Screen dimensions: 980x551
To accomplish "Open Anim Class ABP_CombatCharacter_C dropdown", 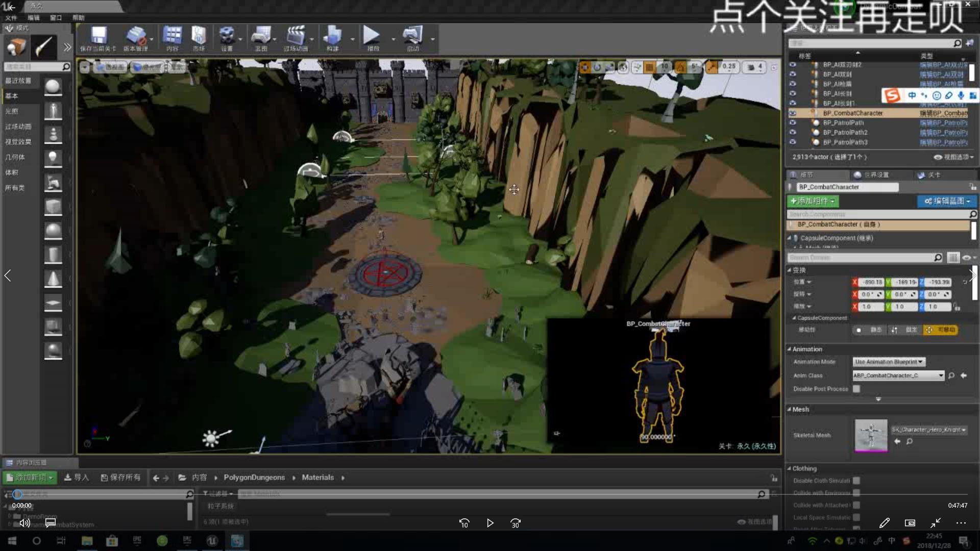I will (898, 375).
